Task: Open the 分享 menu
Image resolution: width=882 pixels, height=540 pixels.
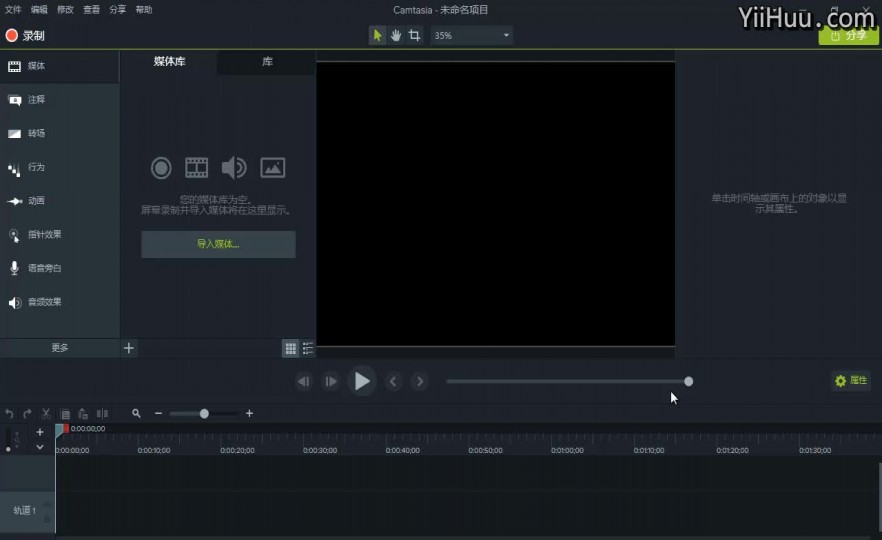Action: (118, 10)
